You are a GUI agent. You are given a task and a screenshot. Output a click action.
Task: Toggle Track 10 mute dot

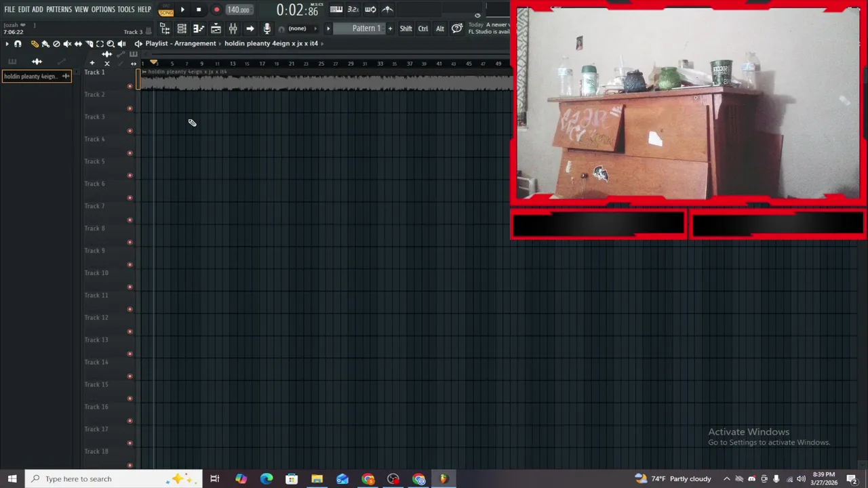(x=130, y=286)
